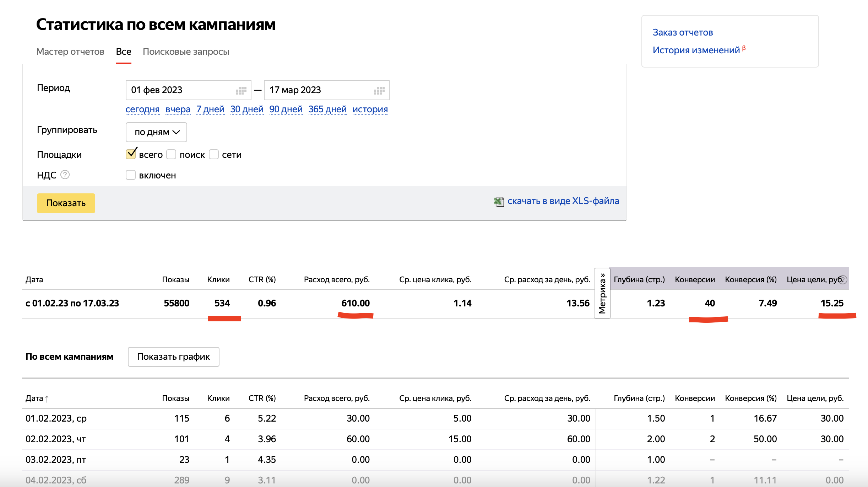Click the XLS file download icon
The width and height of the screenshot is (868, 487).
tap(499, 202)
